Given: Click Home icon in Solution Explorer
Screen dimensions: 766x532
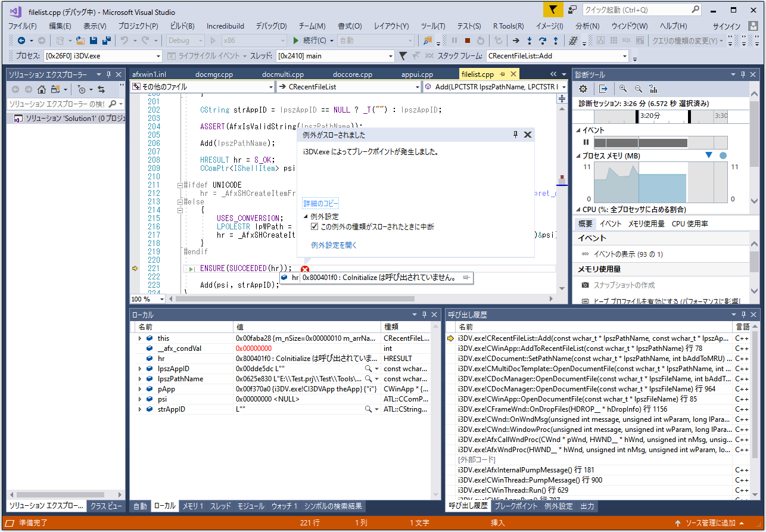Looking at the screenshot, I should pyautogui.click(x=41, y=89).
